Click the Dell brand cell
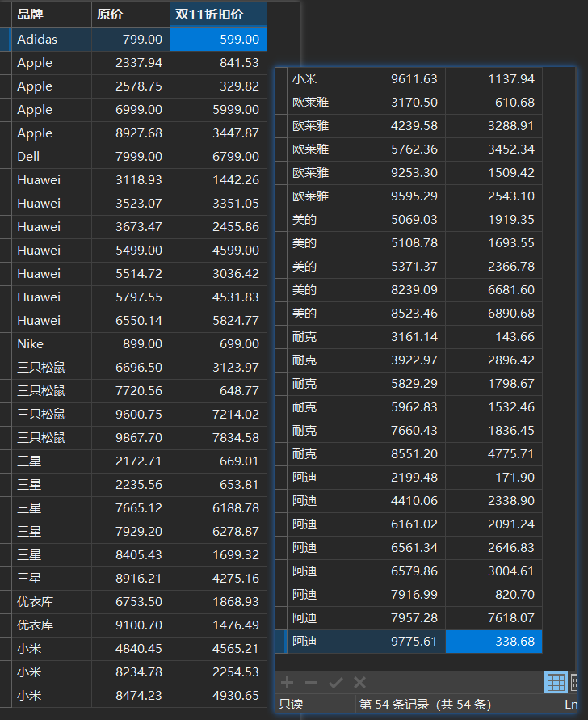This screenshot has height=720, width=588. click(52, 157)
